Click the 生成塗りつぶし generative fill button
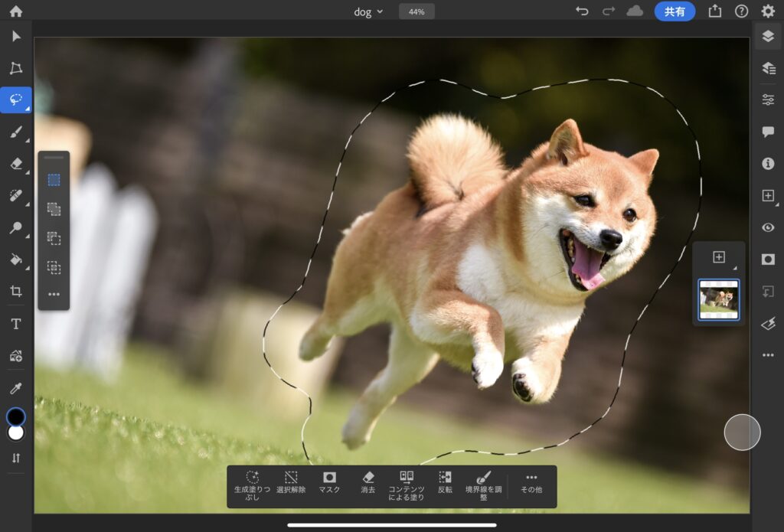This screenshot has height=532, width=784. (252, 482)
